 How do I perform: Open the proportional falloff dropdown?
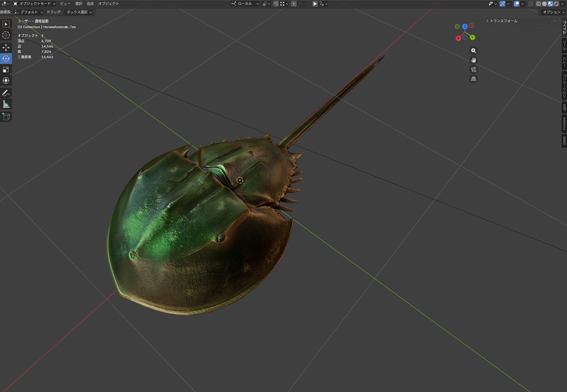coord(302,4)
